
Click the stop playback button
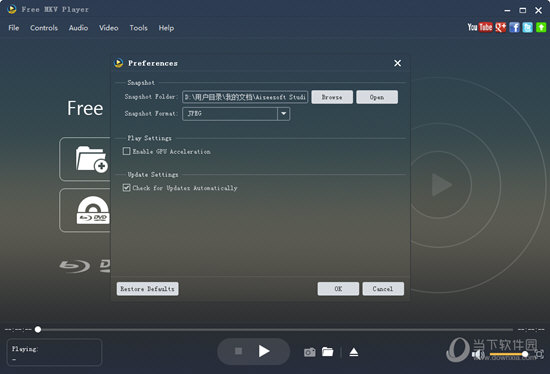click(238, 351)
